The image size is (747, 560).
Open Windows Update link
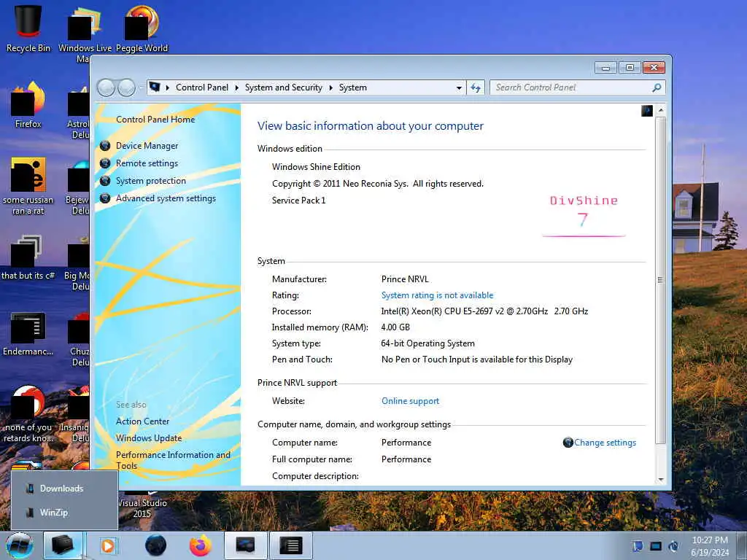[149, 438]
